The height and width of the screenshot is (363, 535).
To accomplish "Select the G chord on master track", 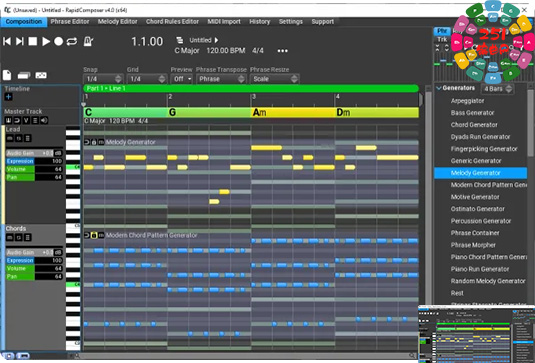I will (x=209, y=112).
